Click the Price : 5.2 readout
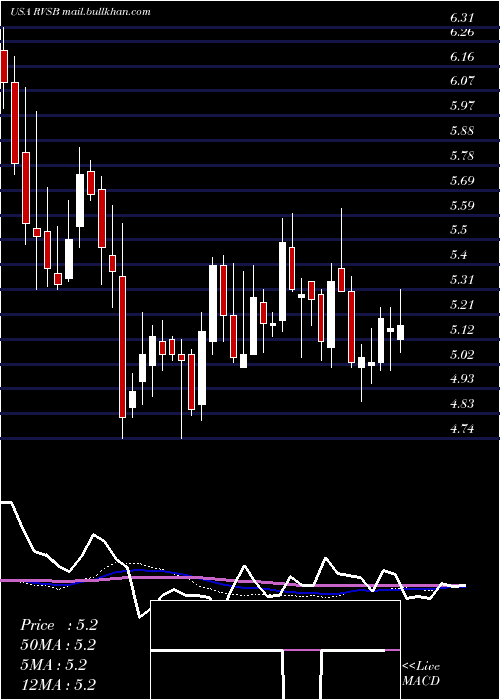The width and height of the screenshot is (500, 700). tap(58, 625)
